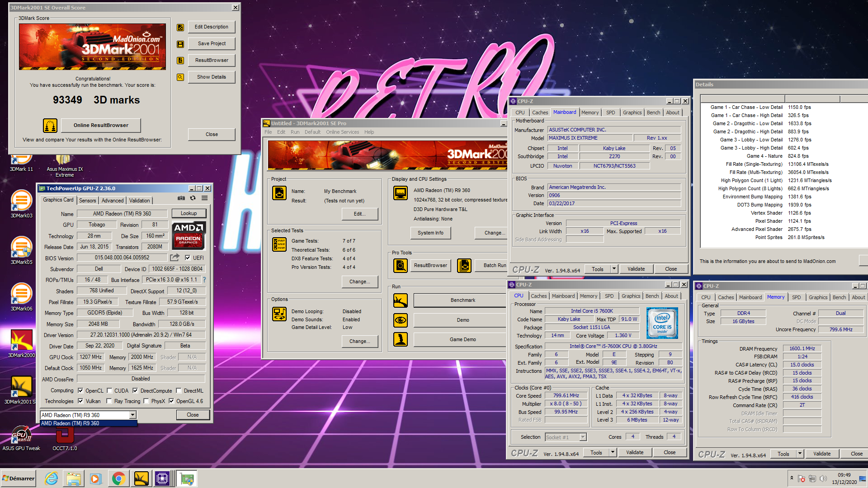
Task: Open the ASUS GPU Tweak desktop shortcut
Action: pyautogui.click(x=21, y=437)
